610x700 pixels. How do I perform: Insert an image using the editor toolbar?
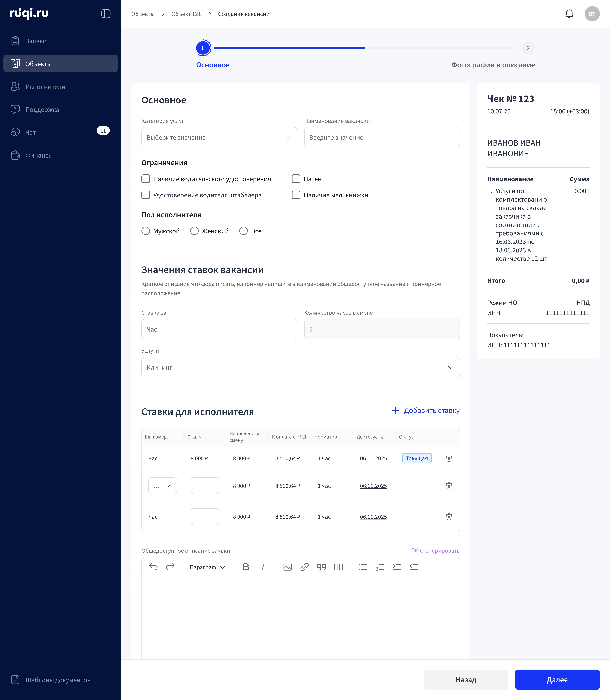(288, 567)
